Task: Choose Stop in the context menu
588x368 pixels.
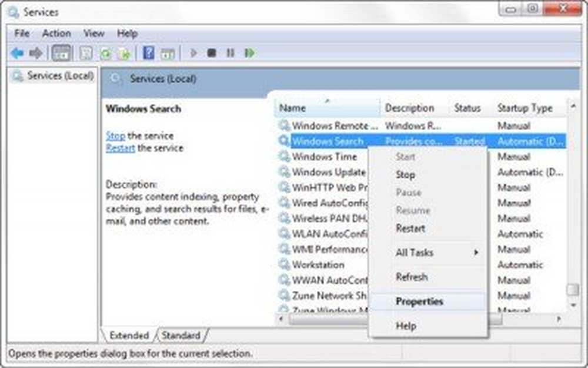Action: point(428,175)
